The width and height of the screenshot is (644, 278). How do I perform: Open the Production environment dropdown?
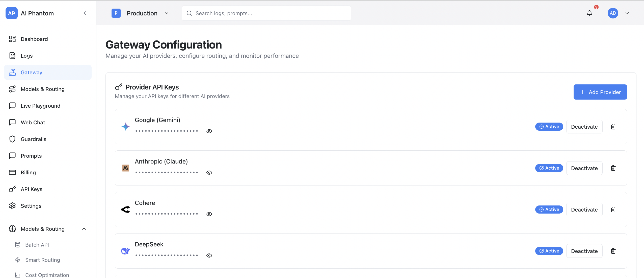[167, 13]
